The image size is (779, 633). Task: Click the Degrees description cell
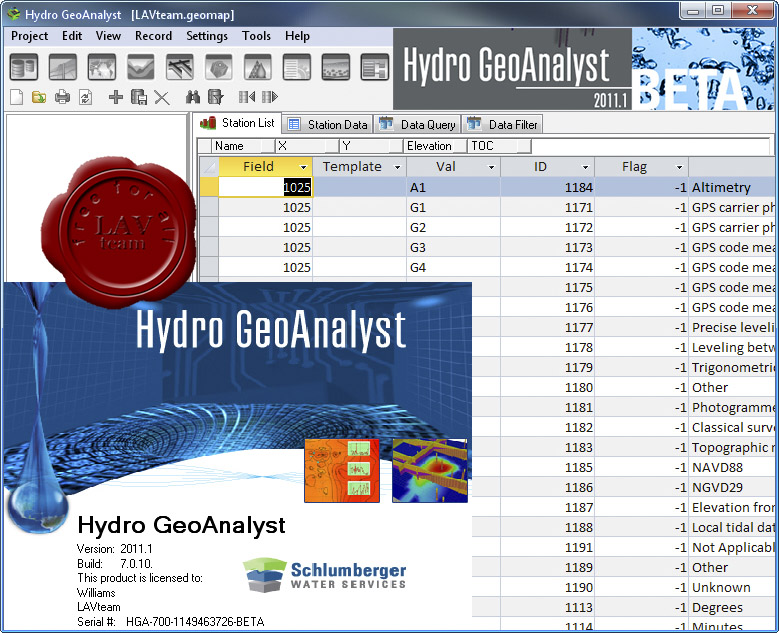[x=733, y=607]
